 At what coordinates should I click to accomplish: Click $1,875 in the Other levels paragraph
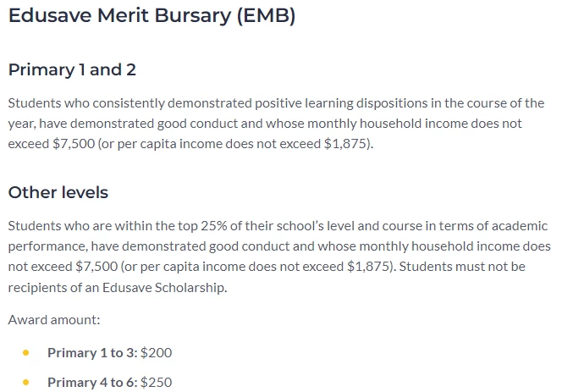pyautogui.click(x=368, y=267)
